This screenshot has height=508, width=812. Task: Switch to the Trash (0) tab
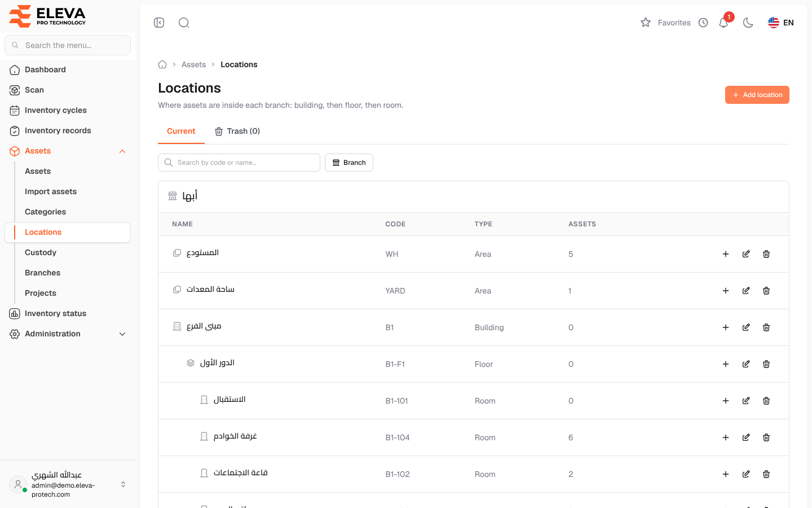click(237, 131)
